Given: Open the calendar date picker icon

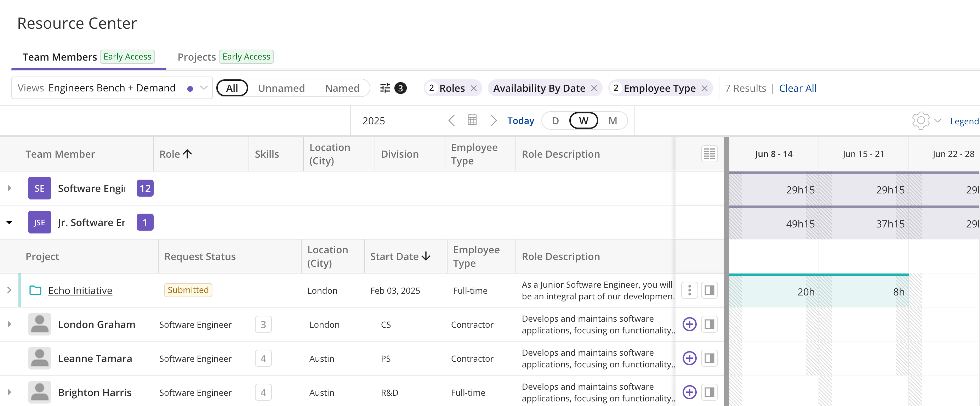Looking at the screenshot, I should 472,120.
